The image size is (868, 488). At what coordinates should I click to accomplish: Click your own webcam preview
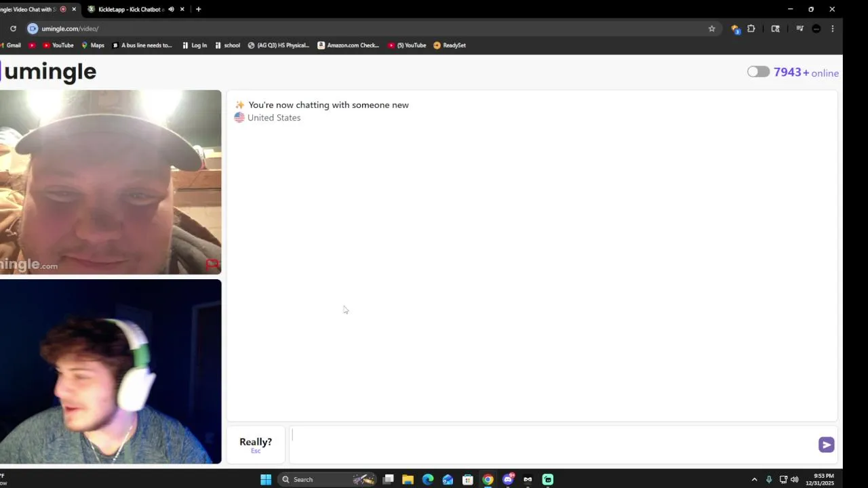pos(111,371)
